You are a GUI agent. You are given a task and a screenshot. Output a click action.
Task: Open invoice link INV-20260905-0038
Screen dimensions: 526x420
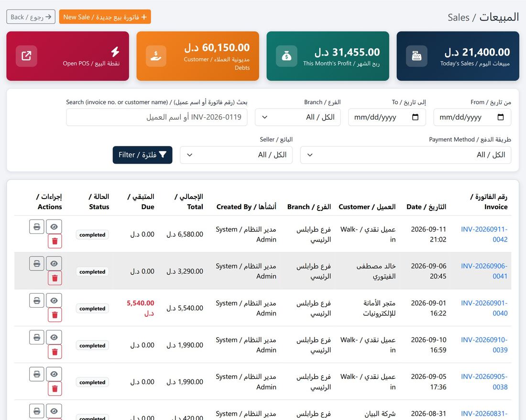484,382
